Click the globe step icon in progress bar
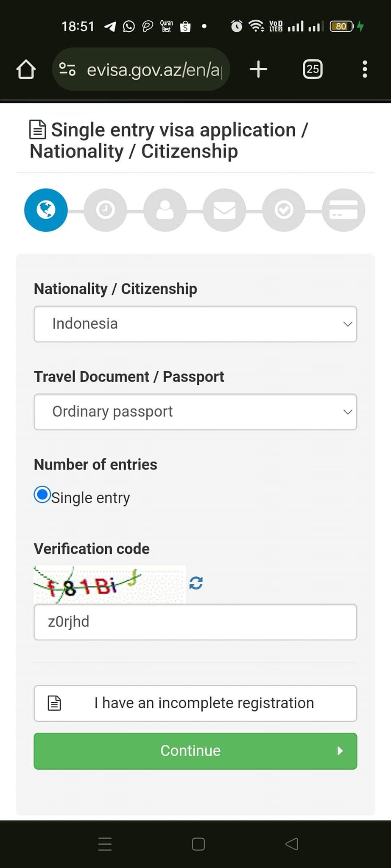This screenshot has width=391, height=868. coord(46,210)
